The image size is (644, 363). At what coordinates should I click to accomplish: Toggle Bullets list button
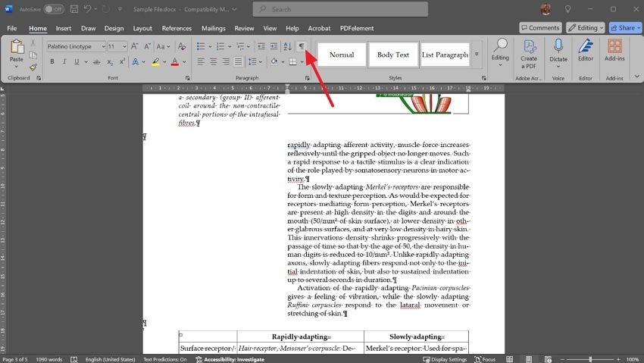[x=201, y=46]
